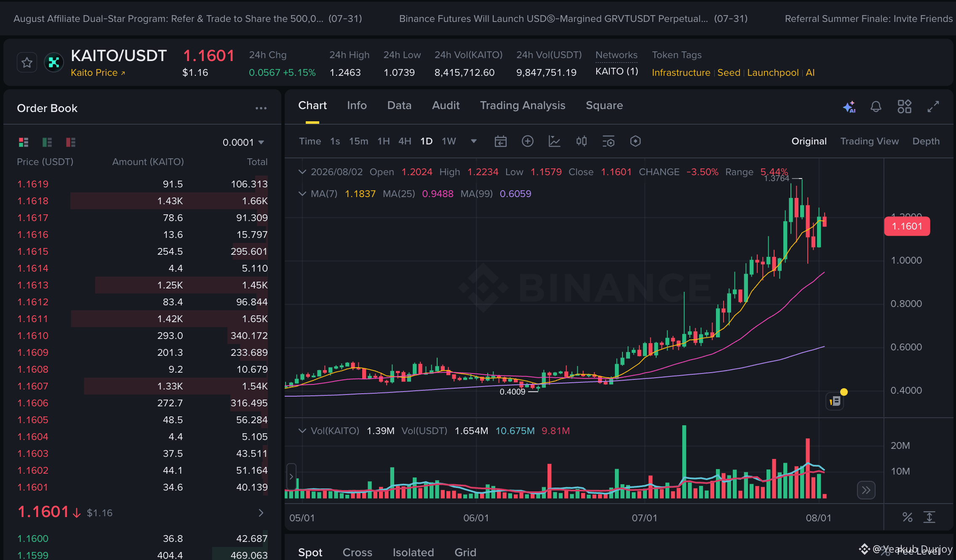Open the Audit tab

(x=446, y=105)
